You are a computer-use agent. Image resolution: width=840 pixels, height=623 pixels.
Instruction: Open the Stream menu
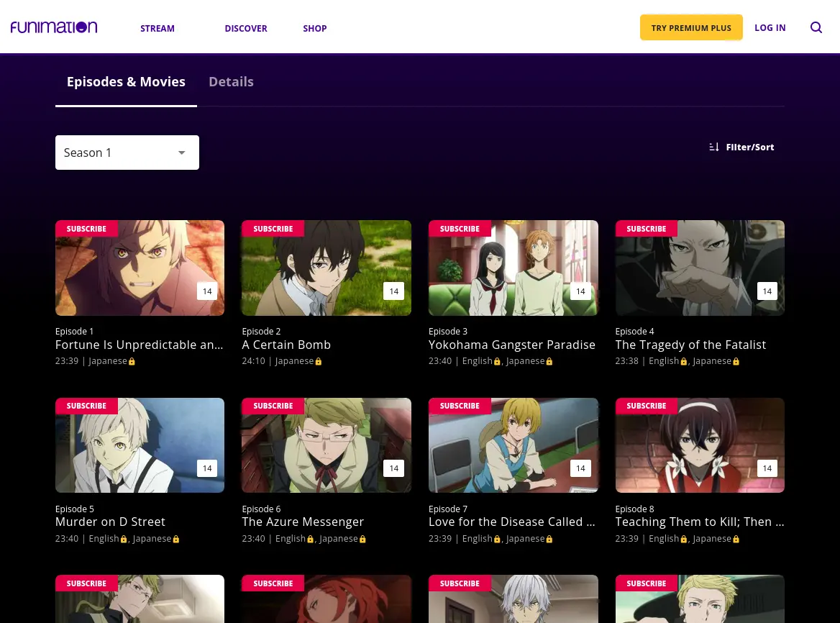tap(157, 28)
